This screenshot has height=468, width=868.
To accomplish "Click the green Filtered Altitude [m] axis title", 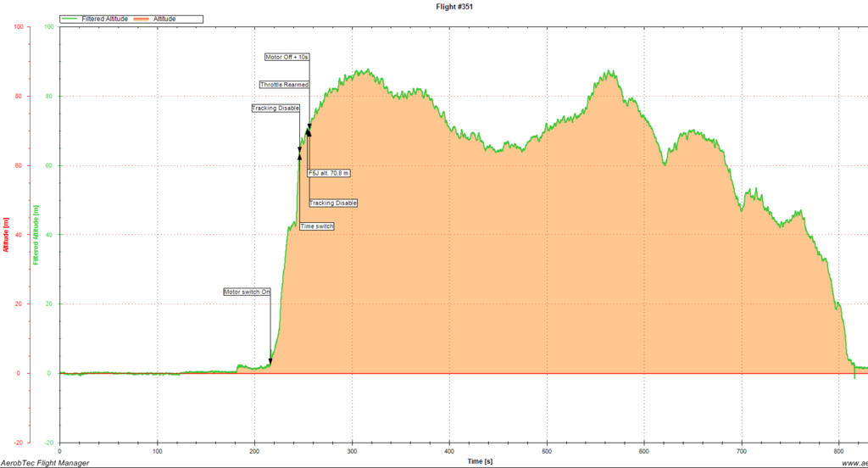I will coord(35,234).
